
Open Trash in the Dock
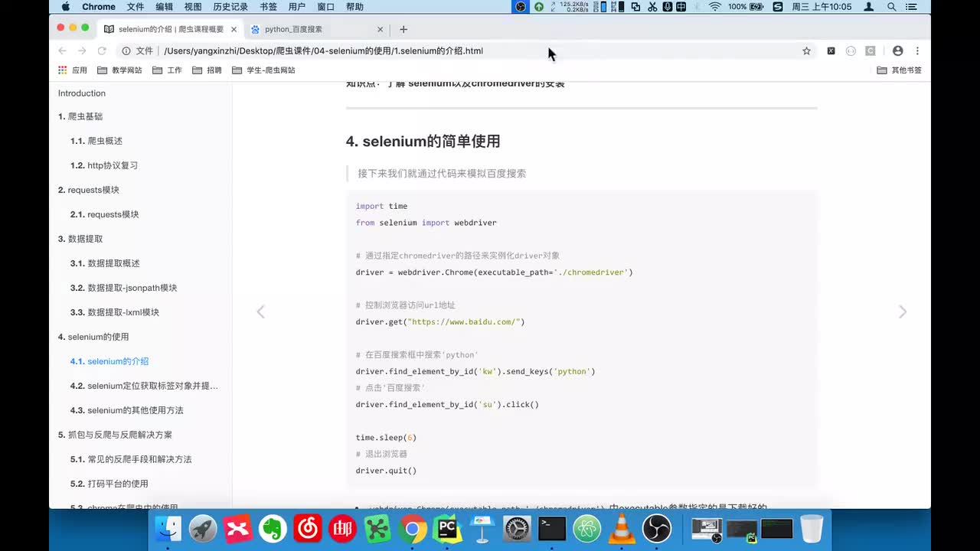pos(812,529)
